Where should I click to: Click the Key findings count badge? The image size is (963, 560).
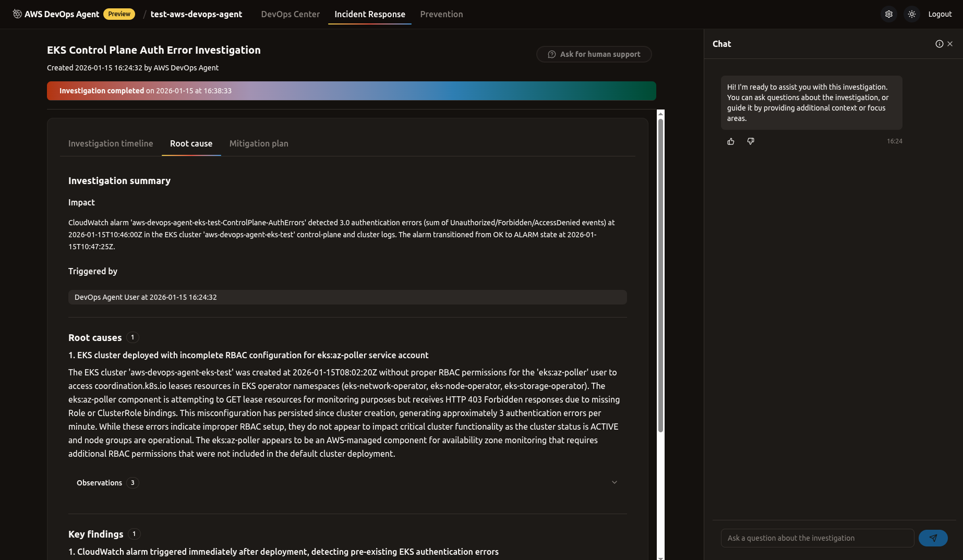[134, 534]
